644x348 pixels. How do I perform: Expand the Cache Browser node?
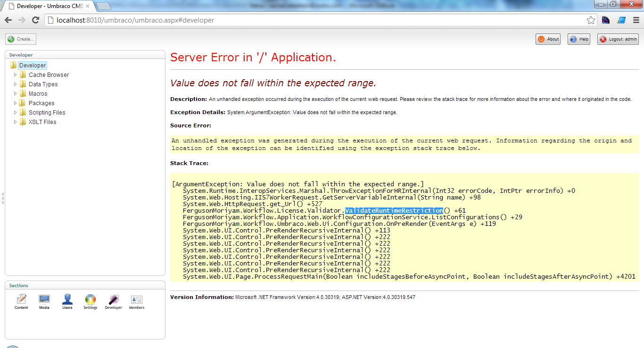coord(15,75)
